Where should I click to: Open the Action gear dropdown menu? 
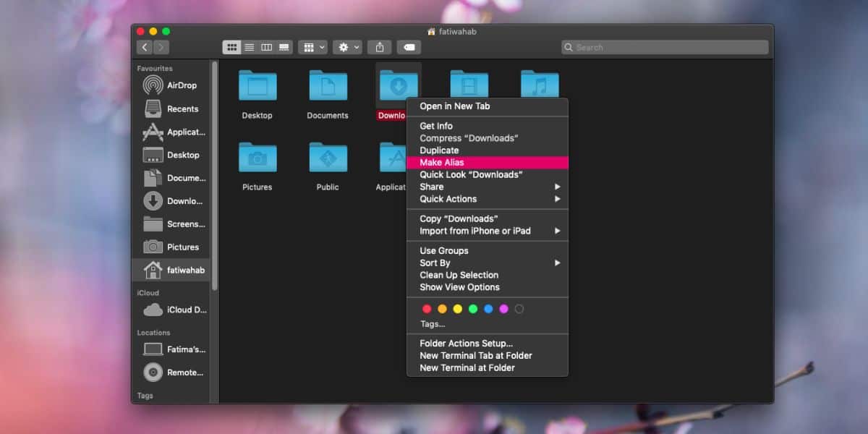(347, 47)
